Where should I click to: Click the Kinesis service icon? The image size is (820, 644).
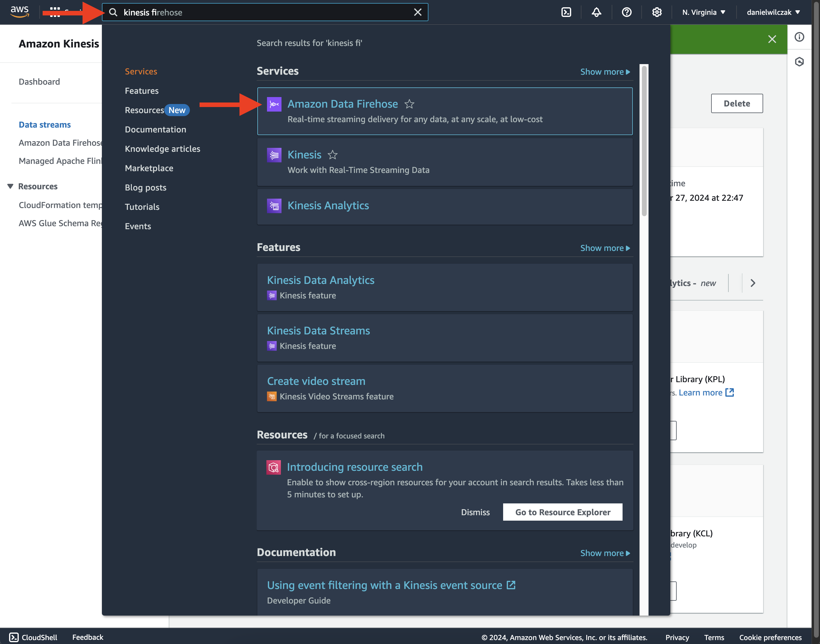(274, 155)
